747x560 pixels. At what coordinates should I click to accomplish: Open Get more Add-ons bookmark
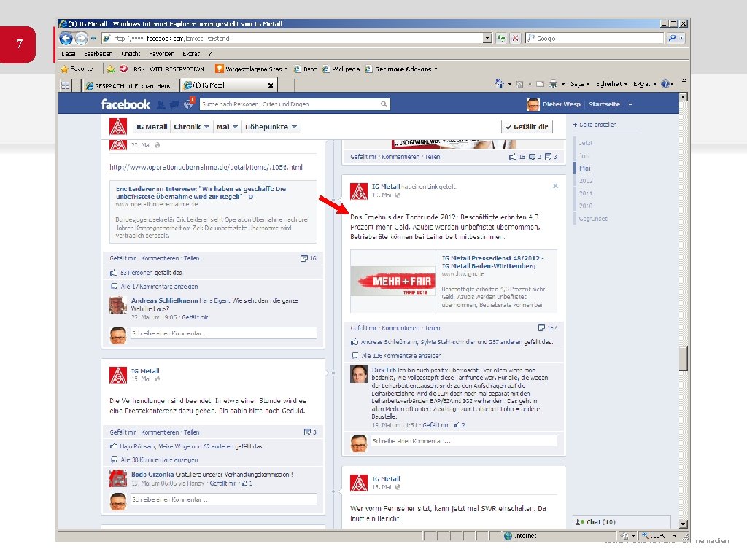coord(401,69)
